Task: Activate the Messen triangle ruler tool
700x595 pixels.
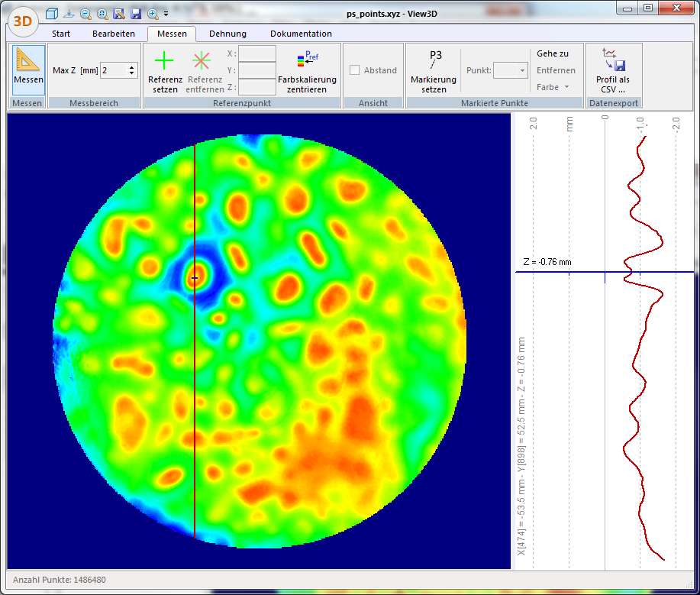Action: (x=28, y=63)
